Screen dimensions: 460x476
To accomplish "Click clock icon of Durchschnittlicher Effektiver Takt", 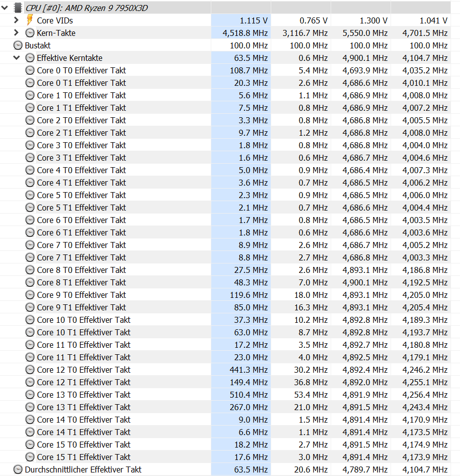I will pyautogui.click(x=18, y=470).
